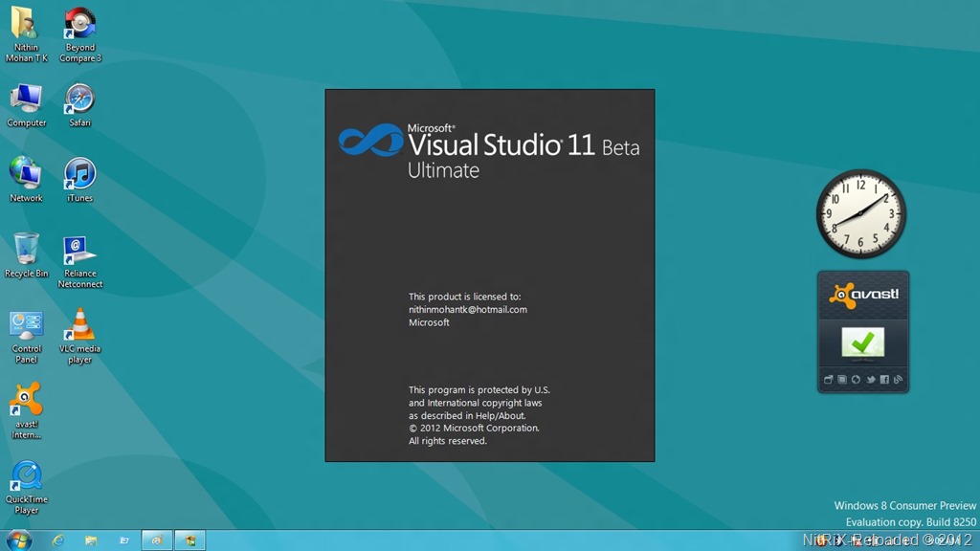Click the Visual Studio 11 Beta splash screen
Image resolution: width=980 pixels, height=551 pixels.
click(489, 275)
